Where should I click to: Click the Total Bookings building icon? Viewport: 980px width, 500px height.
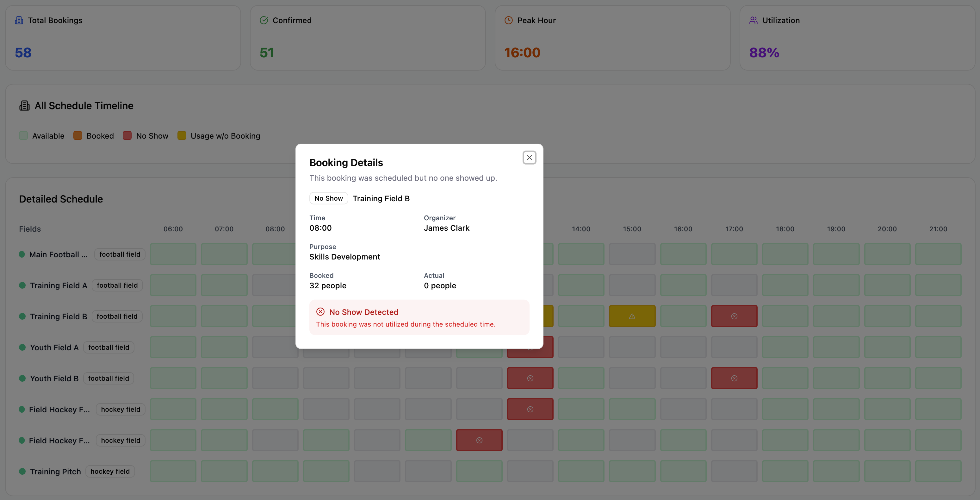(19, 20)
